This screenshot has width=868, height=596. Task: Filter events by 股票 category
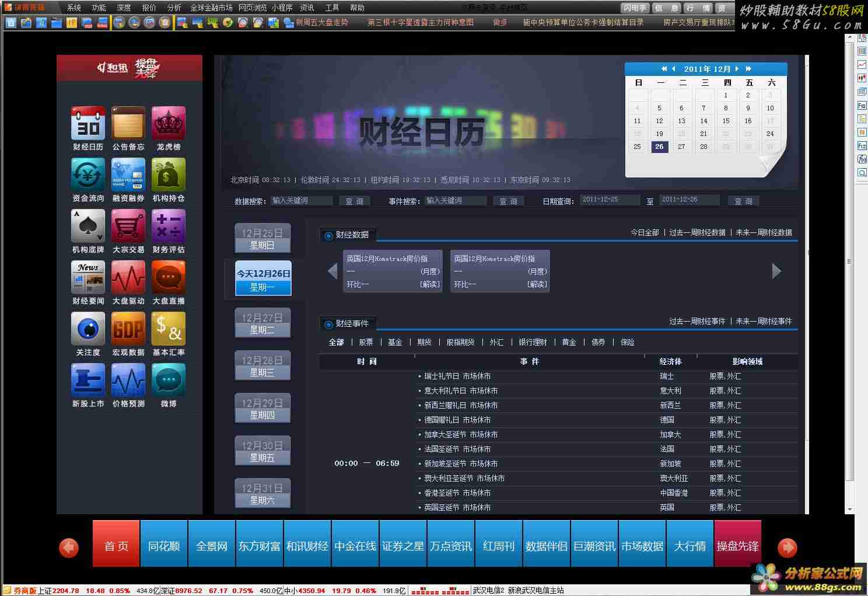(x=366, y=342)
